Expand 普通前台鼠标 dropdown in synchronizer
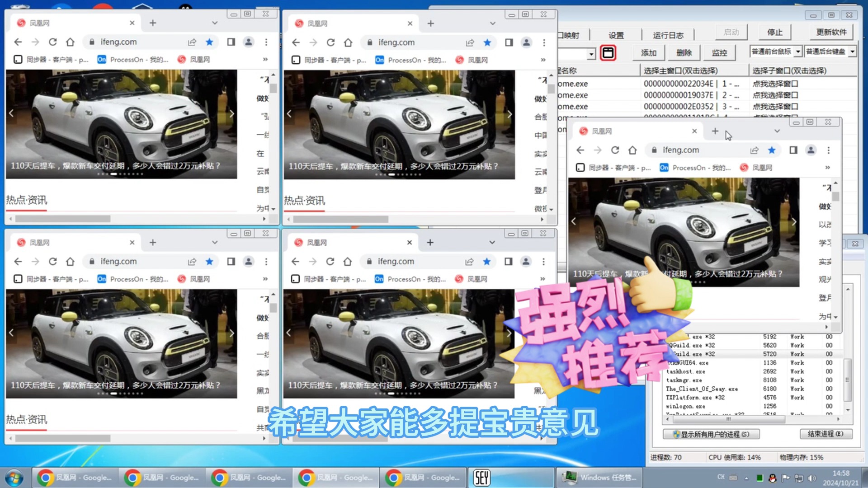 click(x=798, y=52)
